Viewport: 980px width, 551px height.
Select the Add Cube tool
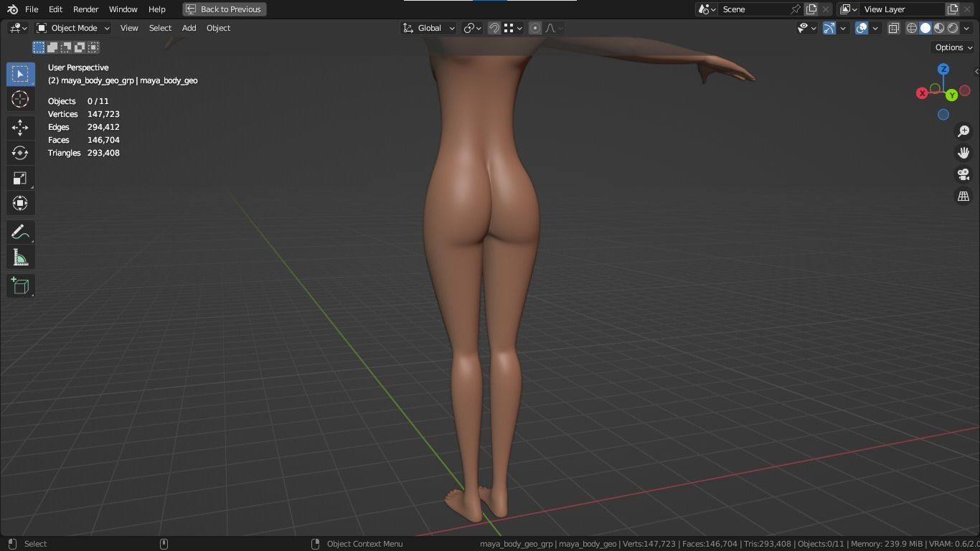tap(20, 286)
